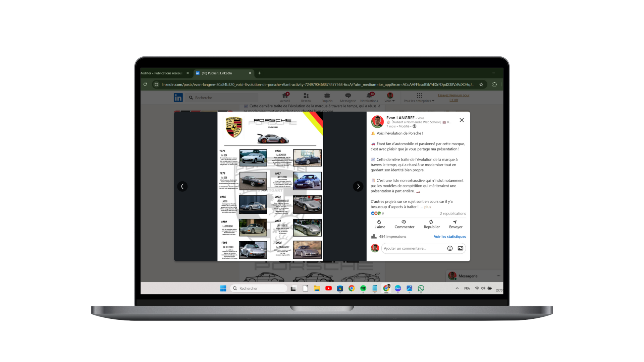The width and height of the screenshot is (644, 362).
Task: Open WhatsApp from taskbar
Action: pos(421,288)
